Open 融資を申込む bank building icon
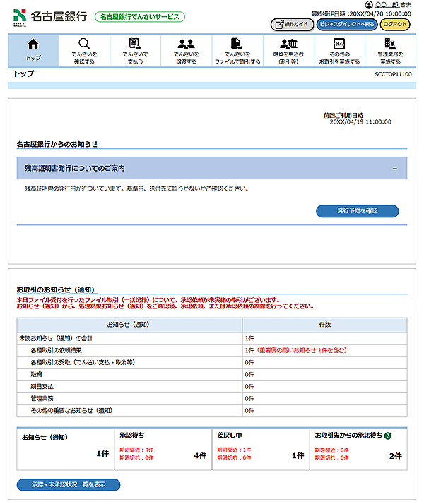424x504 pixels. [x=288, y=44]
